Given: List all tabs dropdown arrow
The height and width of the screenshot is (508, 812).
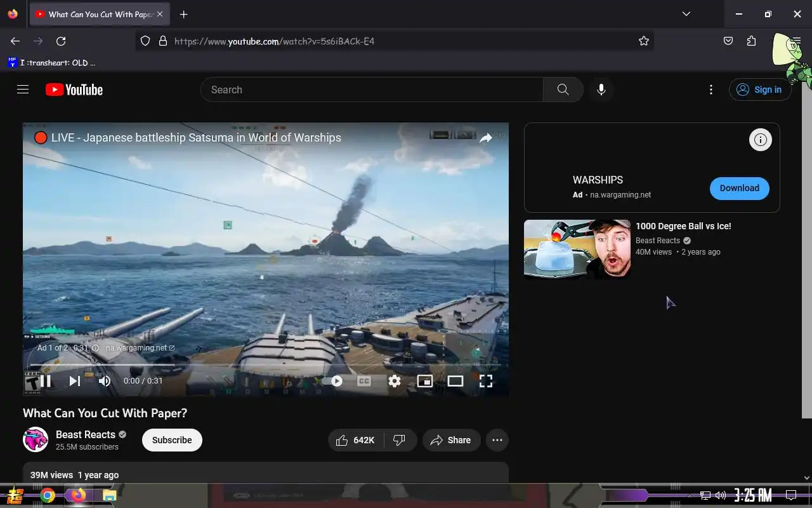Looking at the screenshot, I should tap(686, 14).
